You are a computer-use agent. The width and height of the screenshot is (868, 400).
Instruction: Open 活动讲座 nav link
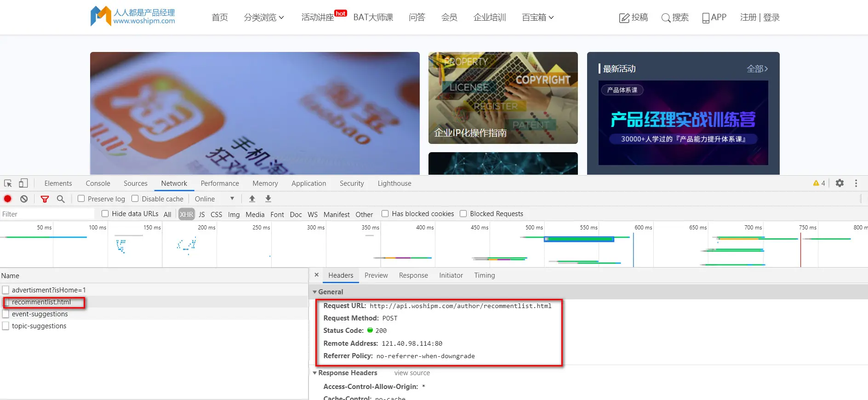(x=318, y=17)
